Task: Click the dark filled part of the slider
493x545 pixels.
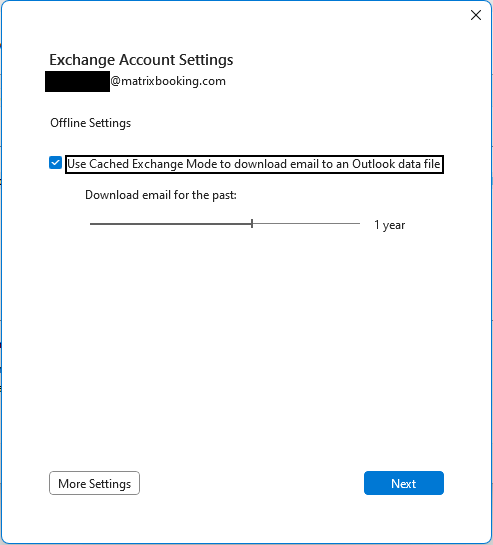Action: pos(170,224)
